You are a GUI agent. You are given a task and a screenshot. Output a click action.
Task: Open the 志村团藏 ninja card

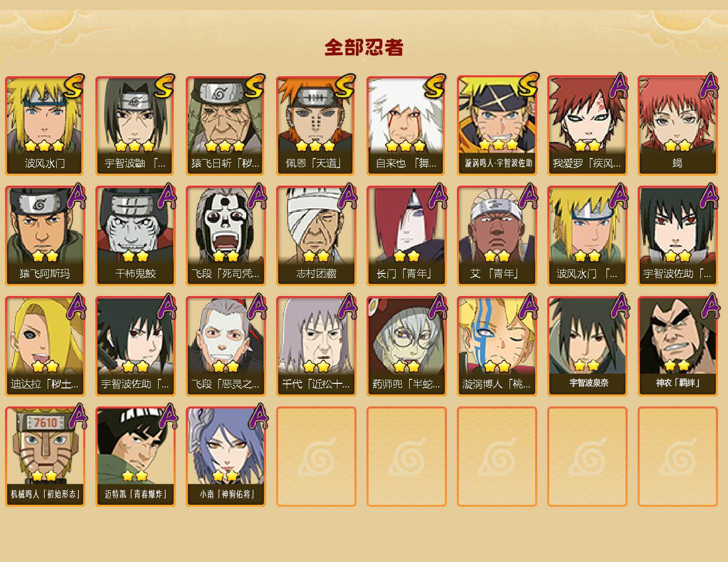click(316, 236)
